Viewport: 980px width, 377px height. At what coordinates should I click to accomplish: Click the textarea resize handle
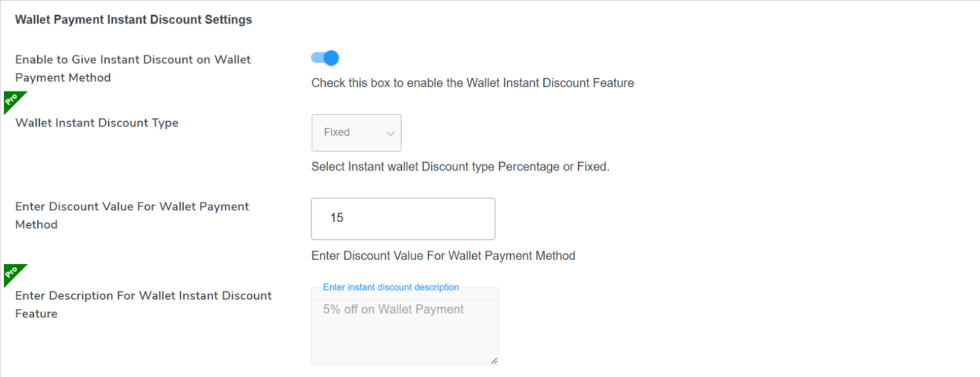(493, 360)
